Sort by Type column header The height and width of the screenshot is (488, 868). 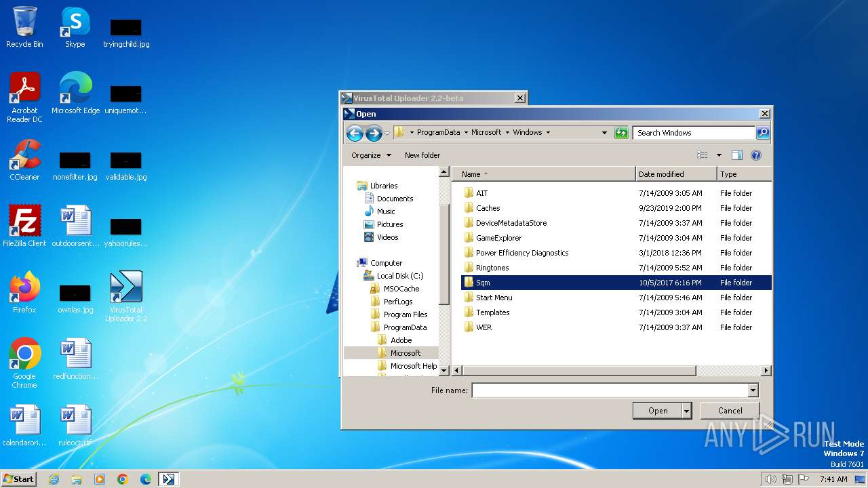point(744,174)
